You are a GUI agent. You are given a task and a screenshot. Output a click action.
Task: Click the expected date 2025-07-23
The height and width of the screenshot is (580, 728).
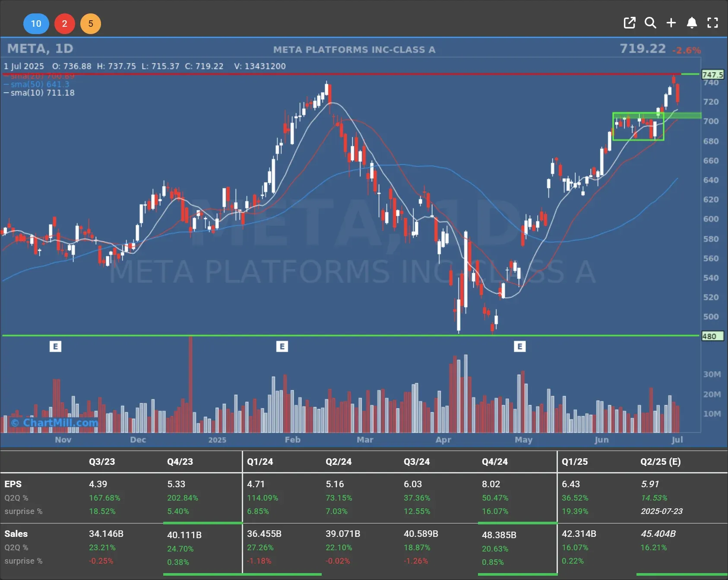662,511
